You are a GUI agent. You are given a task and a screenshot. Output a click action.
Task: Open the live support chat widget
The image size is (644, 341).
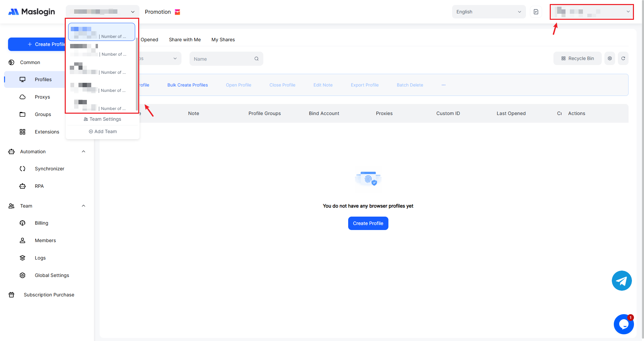click(x=624, y=324)
